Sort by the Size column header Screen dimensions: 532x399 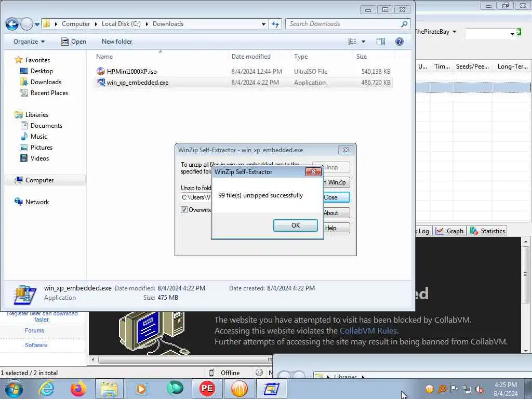tap(362, 57)
